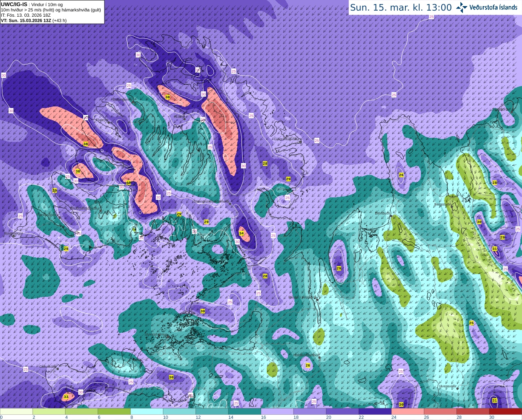The height and width of the screenshot is (420, 522).
Task: Click the 'Veðurstofa Íslands' name text
Action: pos(493,7)
